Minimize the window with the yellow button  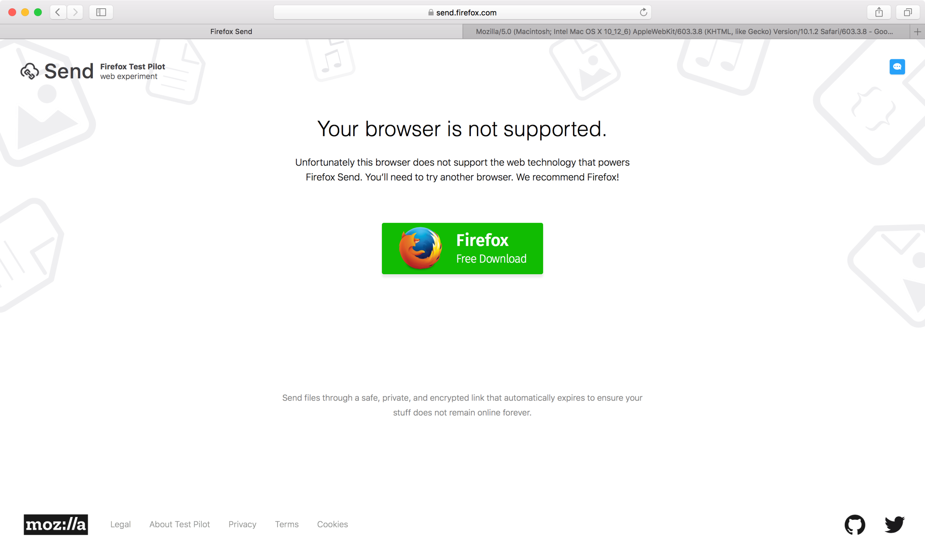click(x=25, y=12)
